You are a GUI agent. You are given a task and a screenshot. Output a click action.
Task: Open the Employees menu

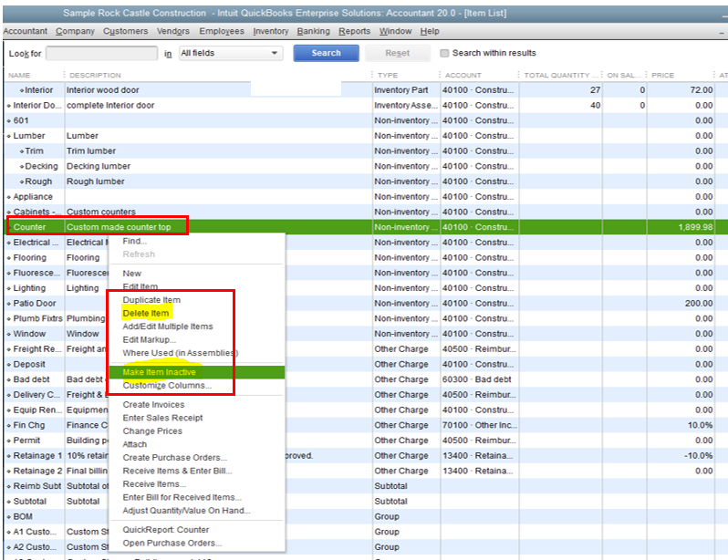[222, 31]
